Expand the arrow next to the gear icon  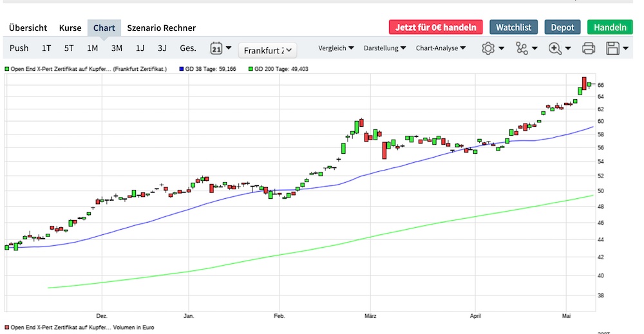click(x=502, y=48)
